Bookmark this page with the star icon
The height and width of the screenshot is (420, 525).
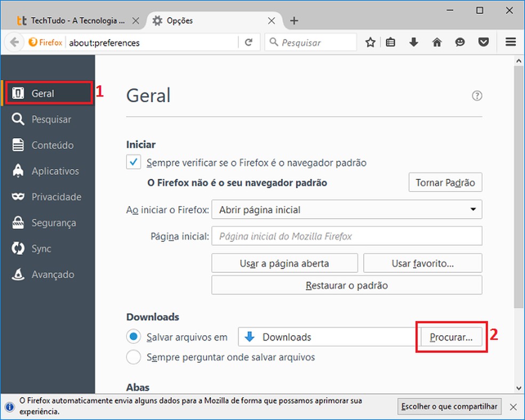(x=370, y=42)
